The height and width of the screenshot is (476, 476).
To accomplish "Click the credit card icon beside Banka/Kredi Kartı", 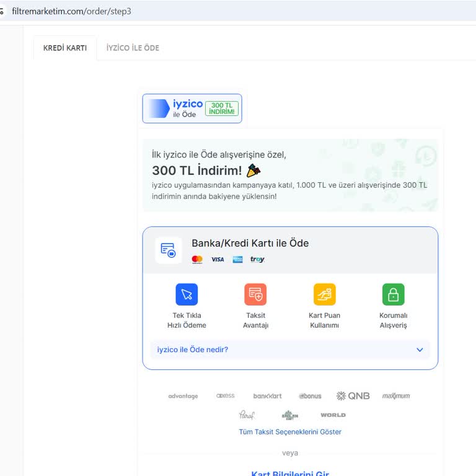I will click(x=168, y=250).
